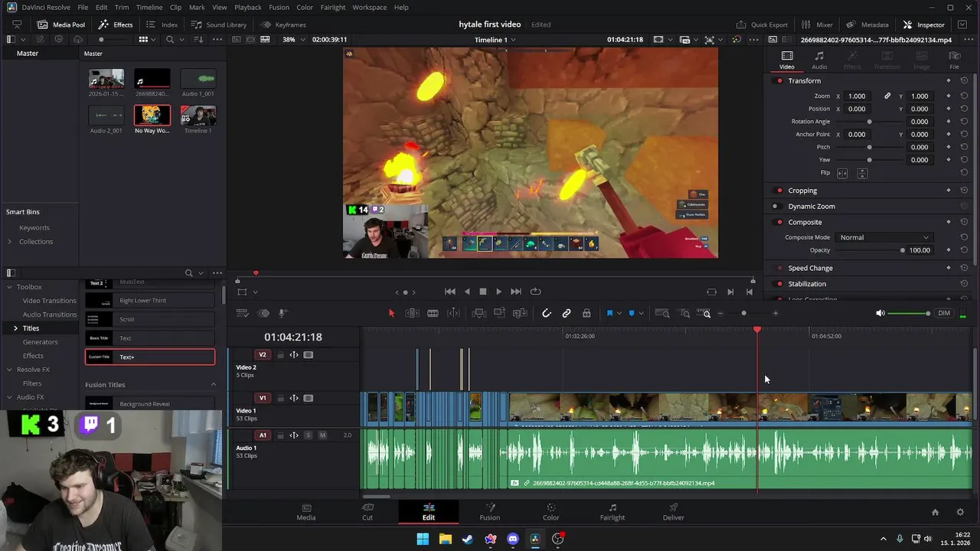Toggle Position Lock padlock icon
The width and height of the screenshot is (980, 551).
tap(586, 313)
